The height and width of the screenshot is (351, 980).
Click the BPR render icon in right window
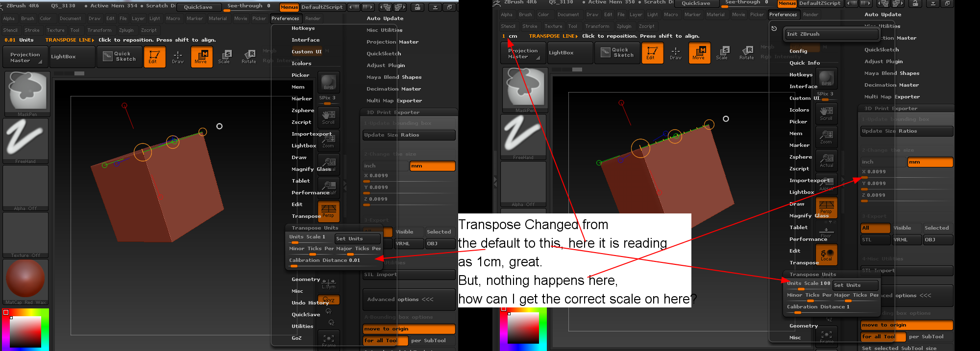(826, 79)
